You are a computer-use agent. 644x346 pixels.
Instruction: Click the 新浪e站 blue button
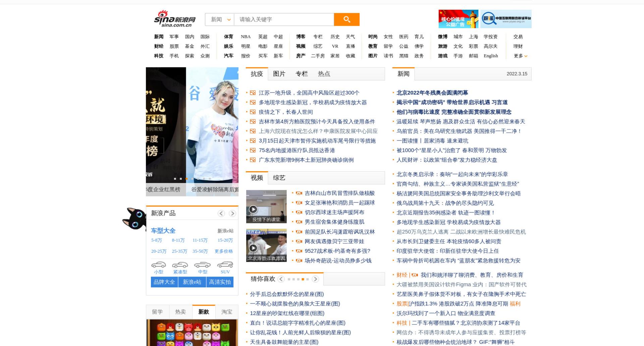click(x=192, y=282)
